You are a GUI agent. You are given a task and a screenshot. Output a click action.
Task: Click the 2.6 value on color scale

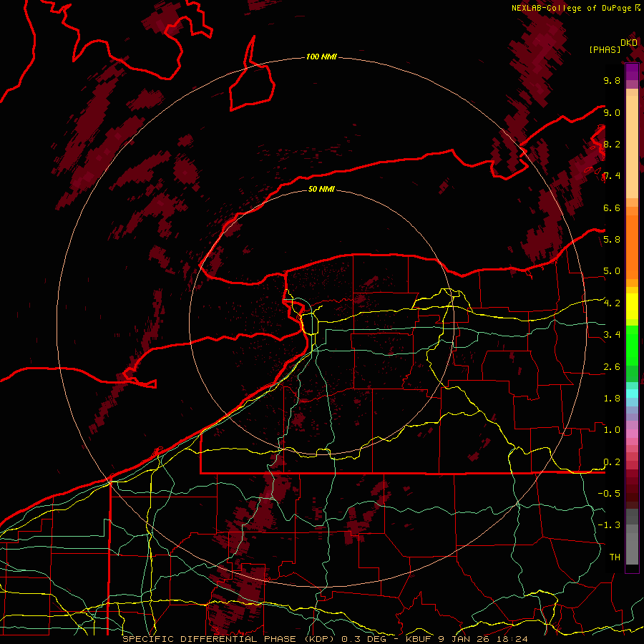click(612, 367)
